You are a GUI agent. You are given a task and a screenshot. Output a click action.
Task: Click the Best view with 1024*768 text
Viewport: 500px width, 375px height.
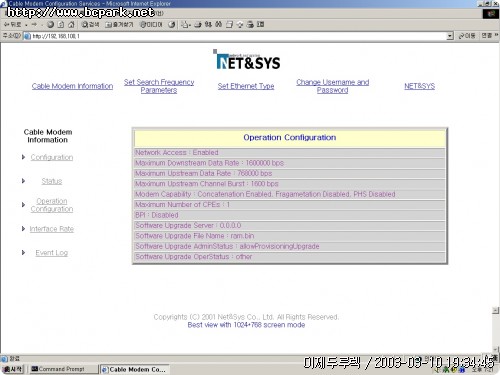pos(246,325)
